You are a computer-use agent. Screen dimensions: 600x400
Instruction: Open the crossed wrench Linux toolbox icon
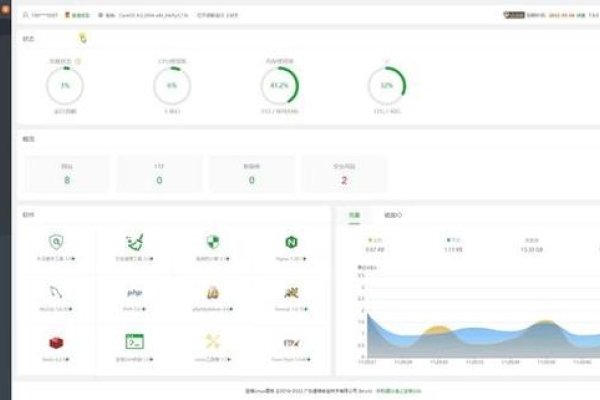pyautogui.click(x=212, y=341)
